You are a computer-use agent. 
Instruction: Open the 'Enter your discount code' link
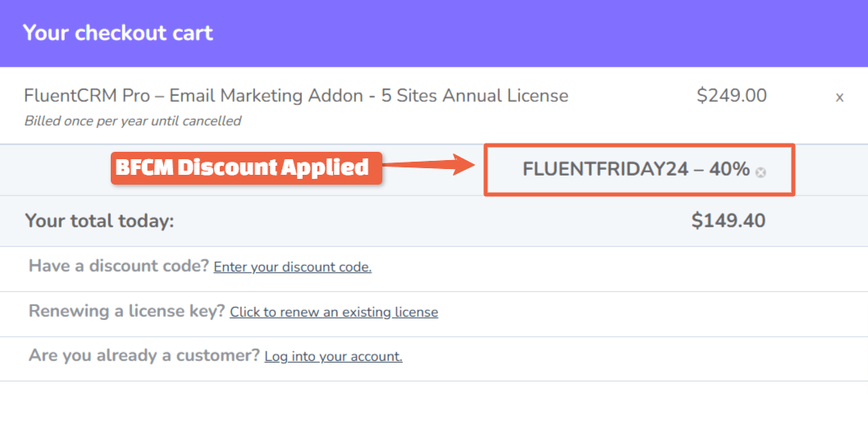pyautogui.click(x=292, y=267)
